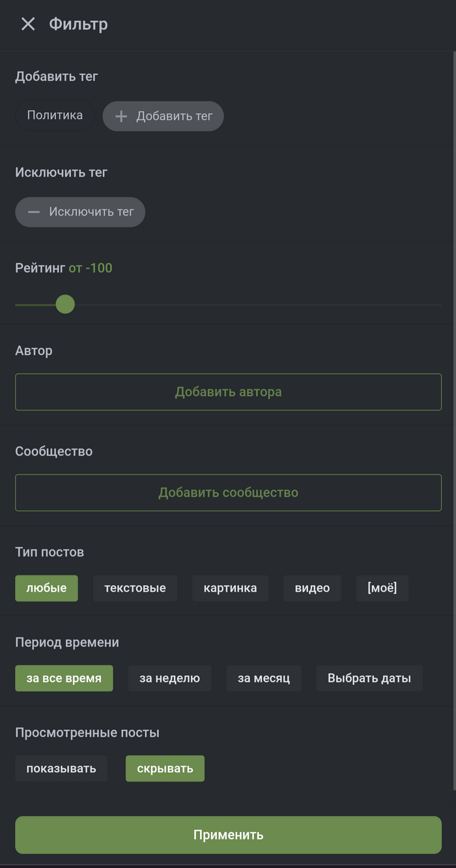Enable показывать for viewed posts
The height and width of the screenshot is (868, 456).
tap(61, 768)
